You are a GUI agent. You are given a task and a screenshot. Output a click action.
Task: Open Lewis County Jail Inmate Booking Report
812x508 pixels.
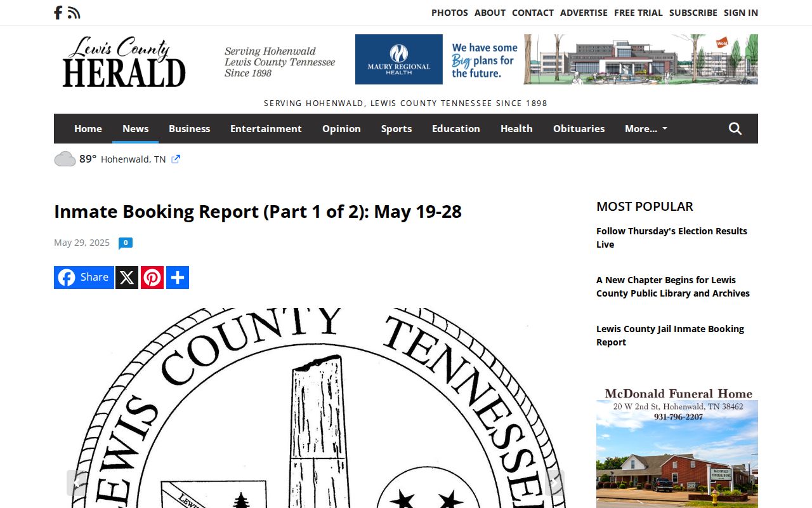(x=670, y=335)
